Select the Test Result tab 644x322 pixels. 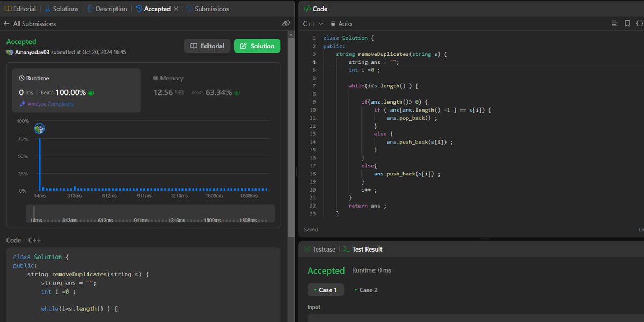coord(363,249)
